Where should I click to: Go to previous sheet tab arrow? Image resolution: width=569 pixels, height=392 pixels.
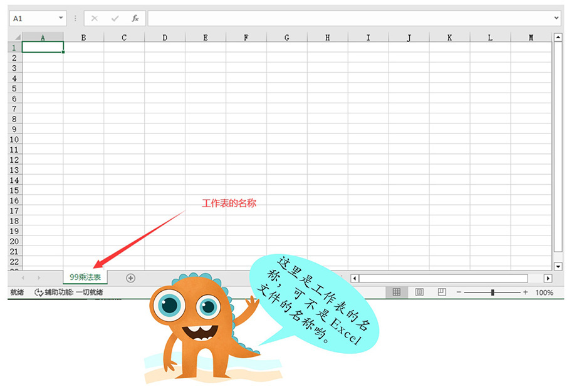[23, 278]
